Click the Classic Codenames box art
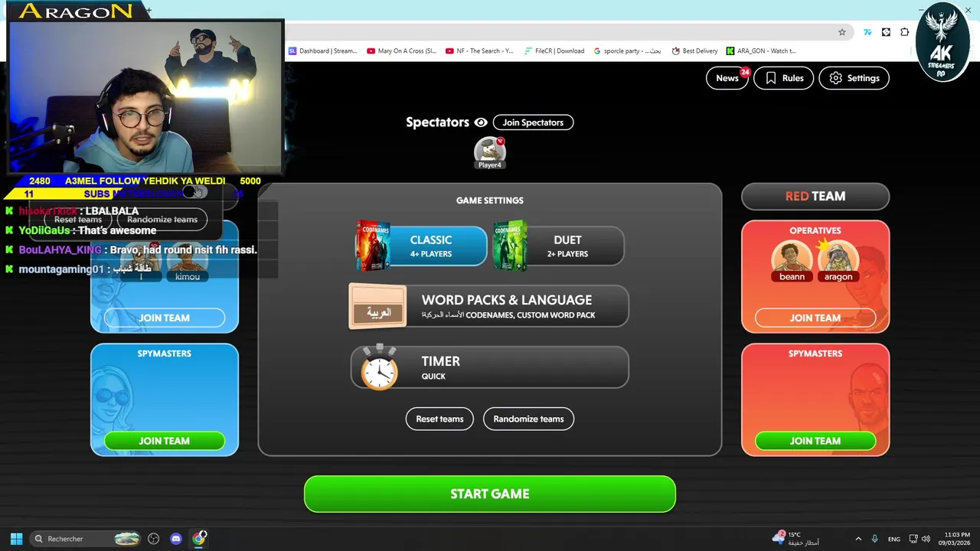This screenshot has height=551, width=980. (374, 246)
